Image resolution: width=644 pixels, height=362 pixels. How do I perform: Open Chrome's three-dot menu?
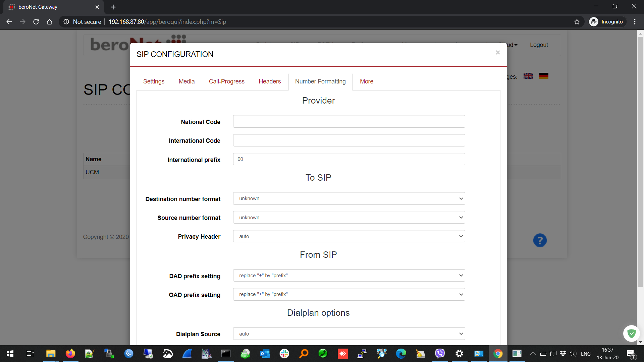[x=635, y=22]
